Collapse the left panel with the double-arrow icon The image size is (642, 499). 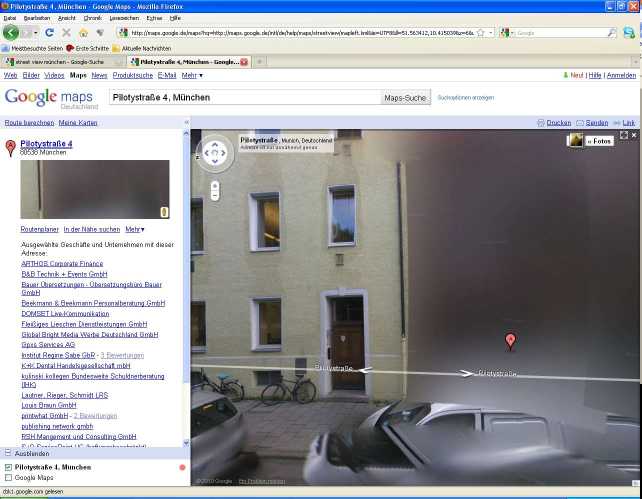click(x=186, y=122)
